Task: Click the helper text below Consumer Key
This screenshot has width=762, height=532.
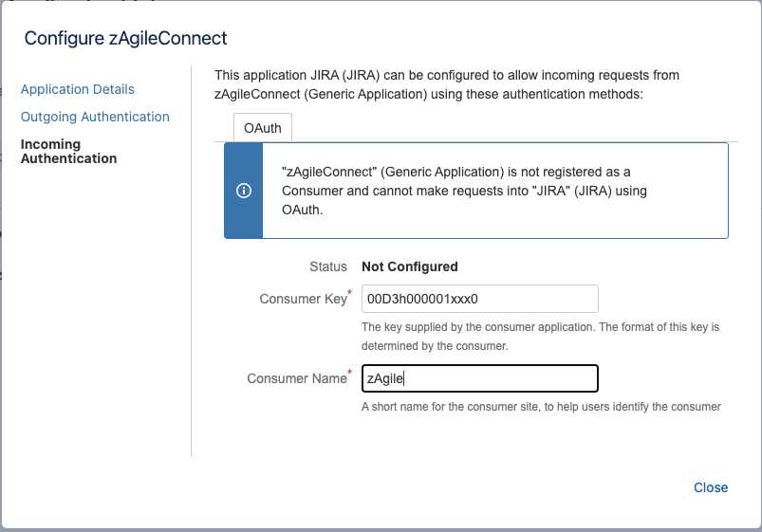Action: (x=541, y=336)
